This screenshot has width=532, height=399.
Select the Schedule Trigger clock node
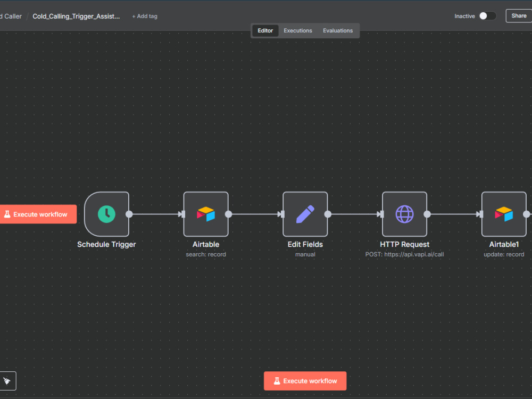(x=106, y=214)
